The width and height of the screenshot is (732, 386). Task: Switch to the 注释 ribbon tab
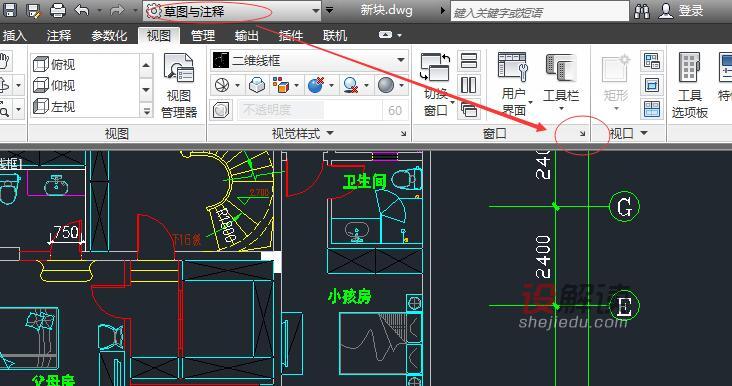59,35
